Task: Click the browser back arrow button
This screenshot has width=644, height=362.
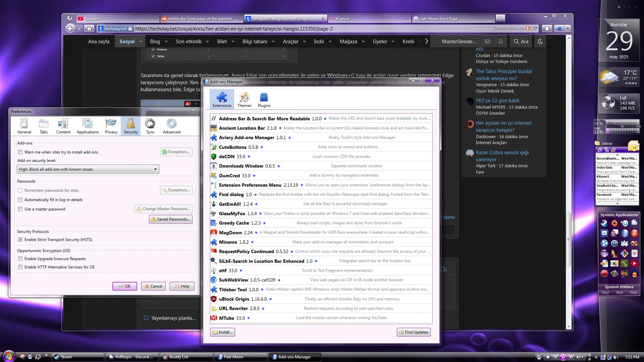Action: [x=70, y=28]
